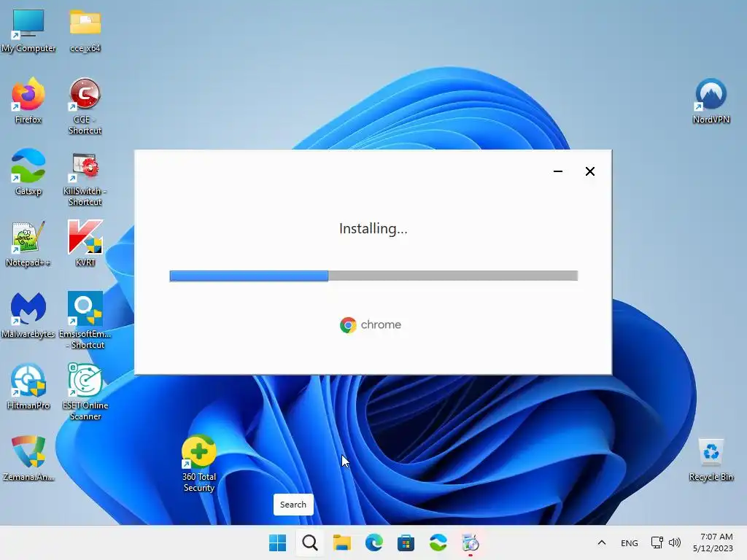Click the Installing... status text

coord(373,228)
